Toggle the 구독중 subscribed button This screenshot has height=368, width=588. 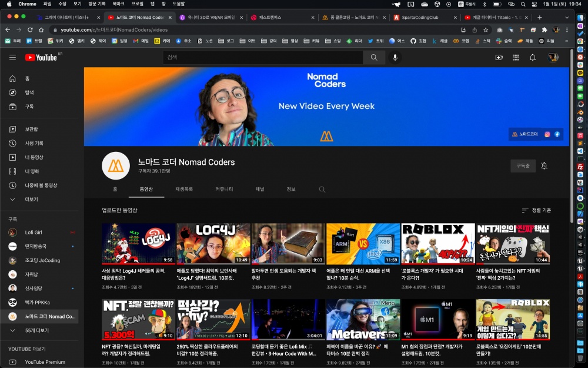[523, 165]
